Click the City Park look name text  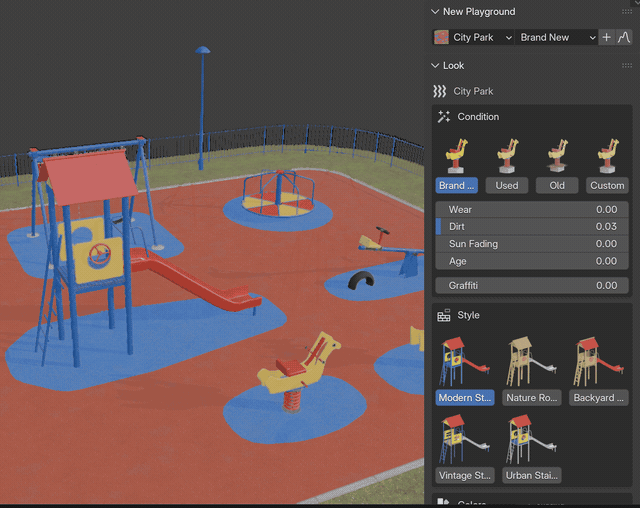pos(473,91)
